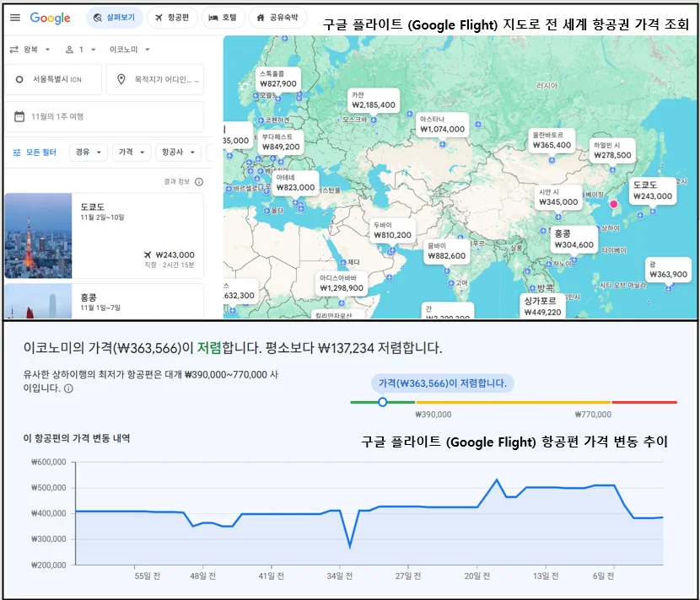The image size is (700, 600).
Task: Click the location pin icon in destination field
Action: [121, 79]
